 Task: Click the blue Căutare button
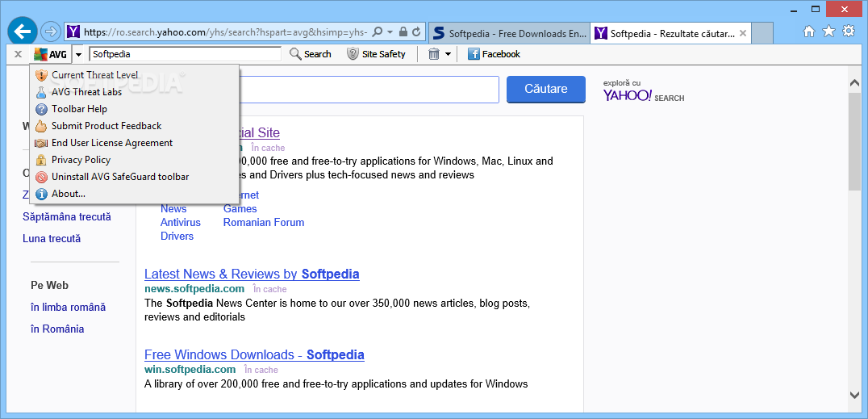tap(546, 90)
